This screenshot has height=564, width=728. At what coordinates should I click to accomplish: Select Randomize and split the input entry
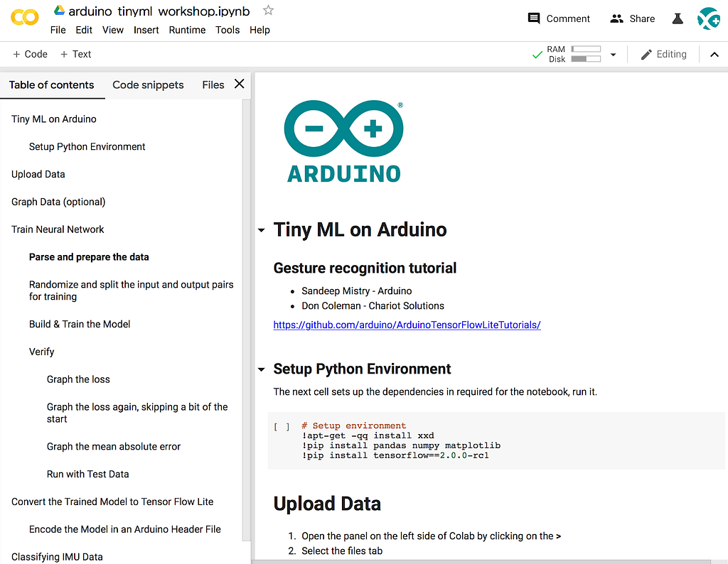[131, 291]
